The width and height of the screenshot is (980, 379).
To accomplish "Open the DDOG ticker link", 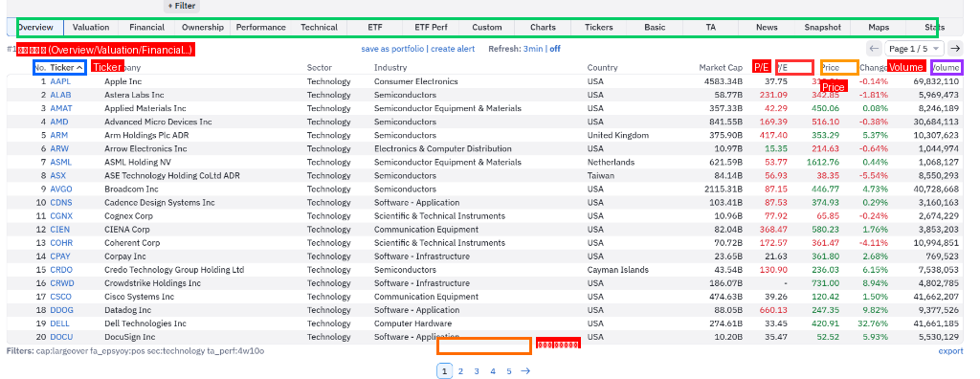I will coord(61,310).
